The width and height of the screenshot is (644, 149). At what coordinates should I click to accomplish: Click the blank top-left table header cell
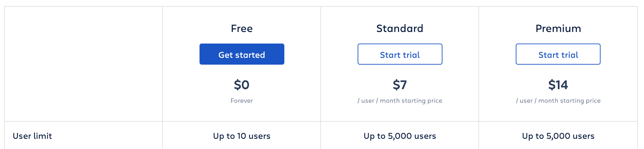83,64
